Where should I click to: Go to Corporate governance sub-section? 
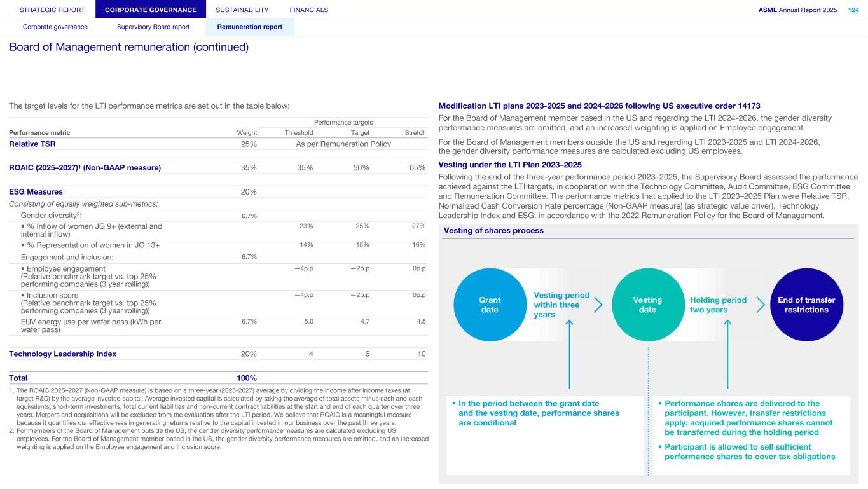(x=55, y=27)
